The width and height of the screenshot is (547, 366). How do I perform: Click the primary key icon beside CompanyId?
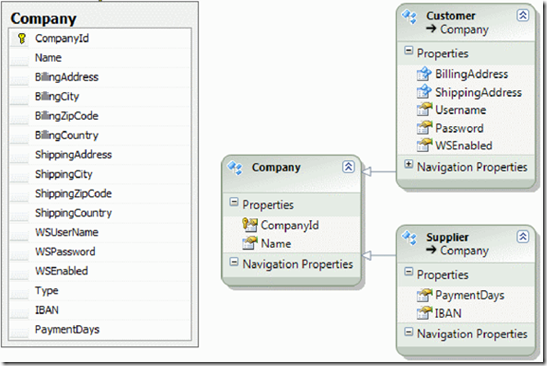click(x=22, y=38)
